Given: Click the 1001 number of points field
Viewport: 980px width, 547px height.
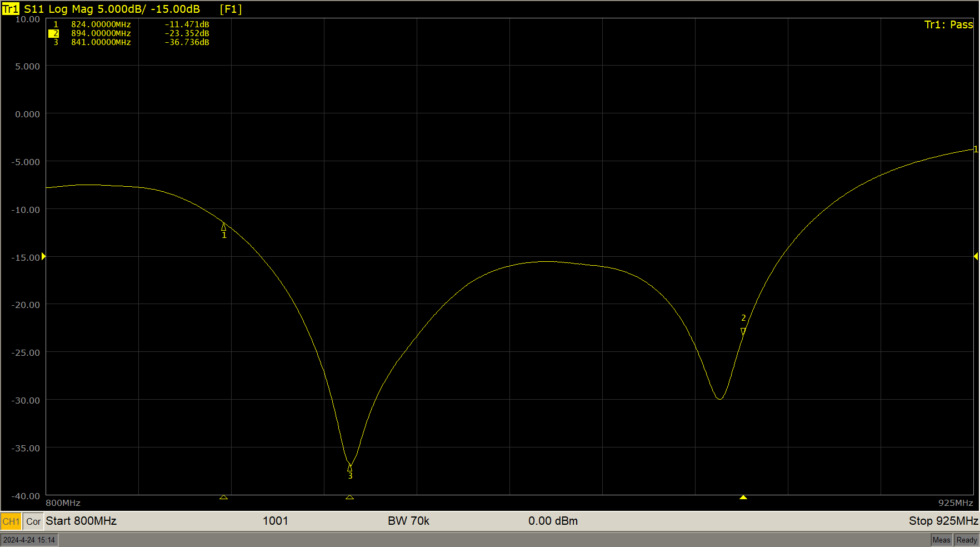Looking at the screenshot, I should (276, 521).
